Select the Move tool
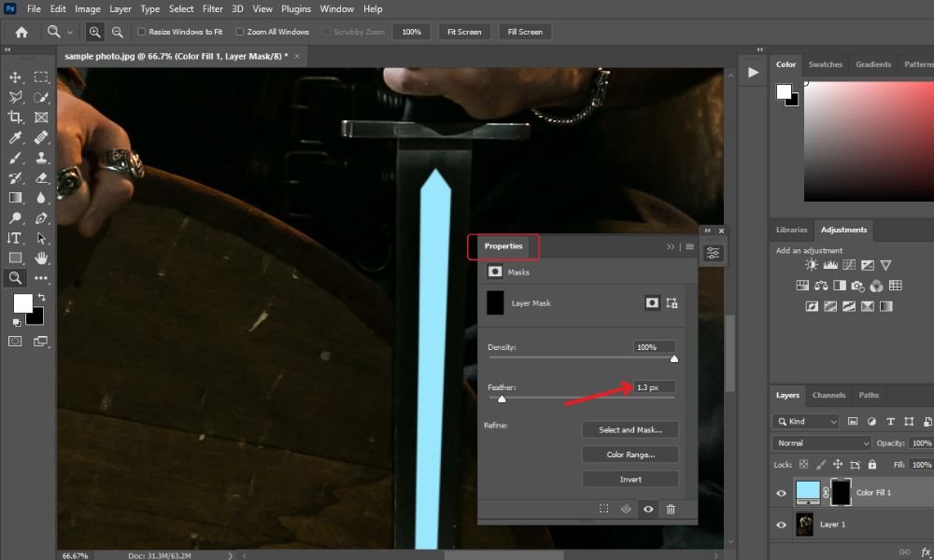 (15, 77)
